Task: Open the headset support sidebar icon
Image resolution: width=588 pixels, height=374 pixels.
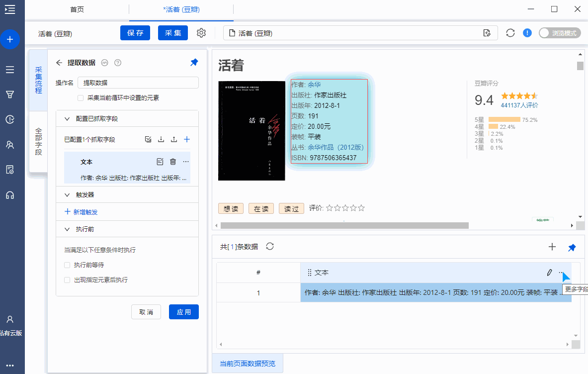Action: 10,195
